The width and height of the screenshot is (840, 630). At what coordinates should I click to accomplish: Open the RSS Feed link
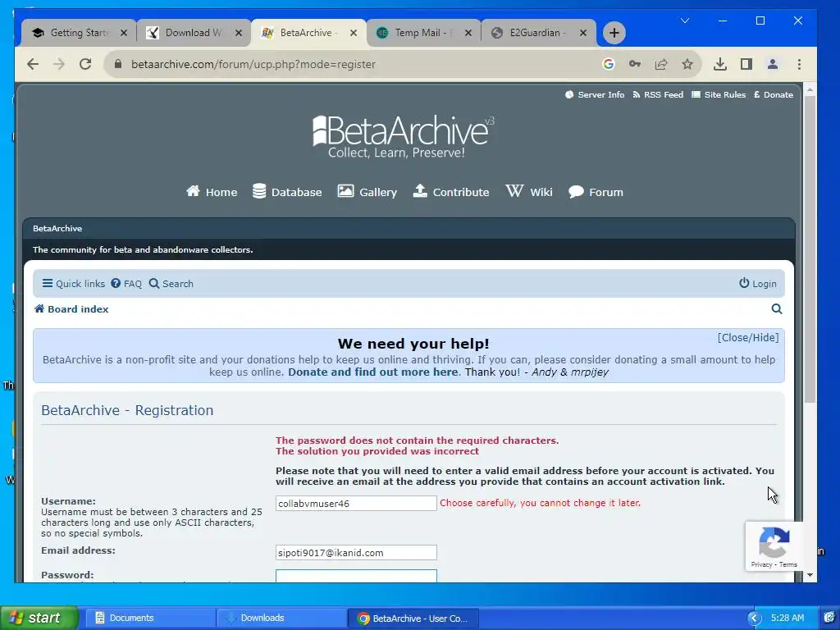pyautogui.click(x=658, y=95)
